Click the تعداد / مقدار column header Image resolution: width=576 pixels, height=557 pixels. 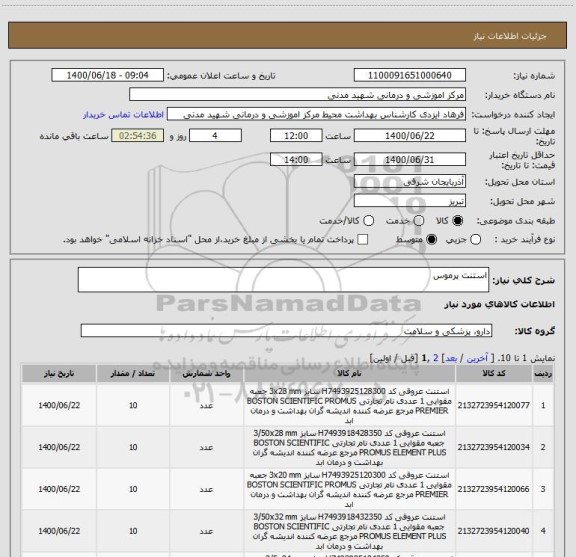[133, 374]
